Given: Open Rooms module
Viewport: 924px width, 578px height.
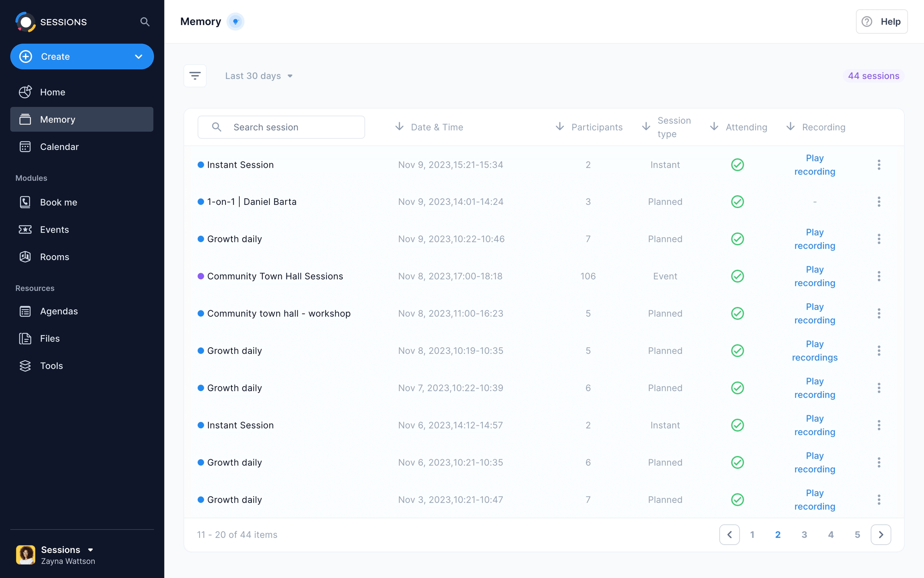Looking at the screenshot, I should point(82,257).
